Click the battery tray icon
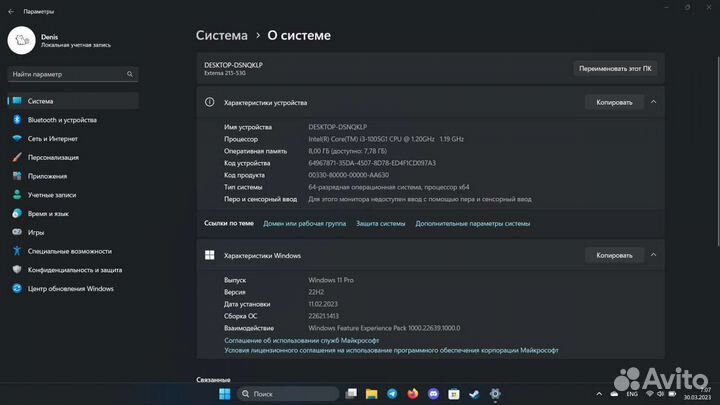 672,394
